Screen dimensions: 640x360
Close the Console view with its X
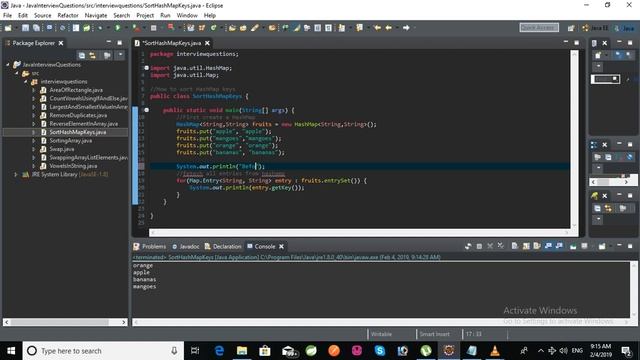click(281, 247)
